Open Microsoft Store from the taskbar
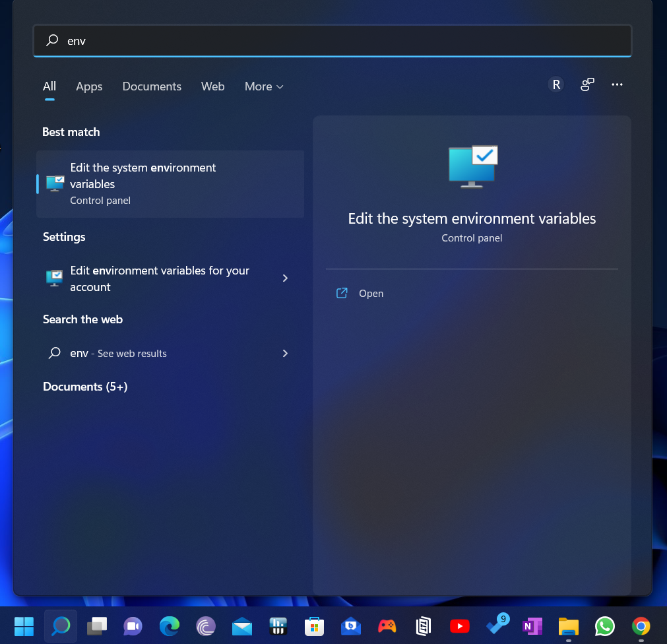This screenshot has height=644, width=667. coord(313,626)
